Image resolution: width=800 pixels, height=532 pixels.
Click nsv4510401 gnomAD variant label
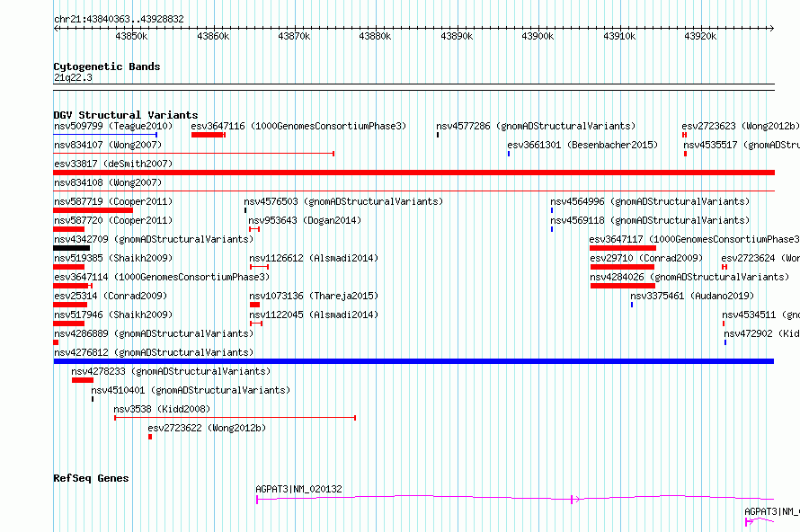click(191, 390)
